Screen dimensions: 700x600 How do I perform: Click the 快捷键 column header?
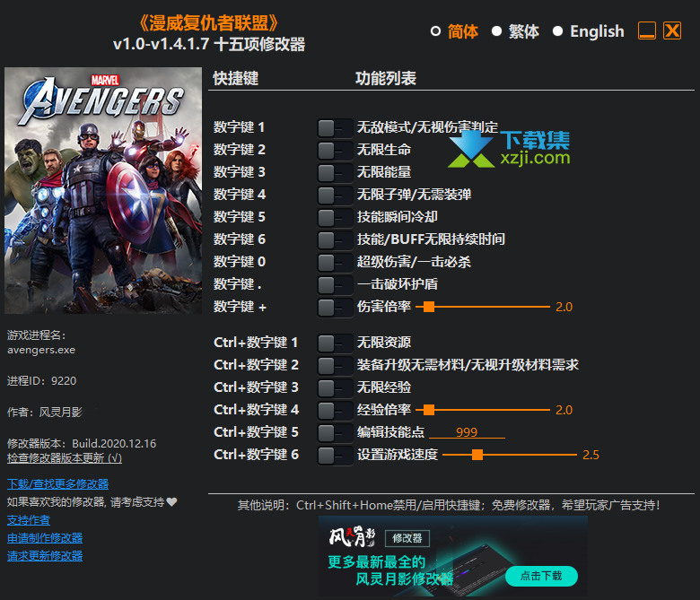236,79
